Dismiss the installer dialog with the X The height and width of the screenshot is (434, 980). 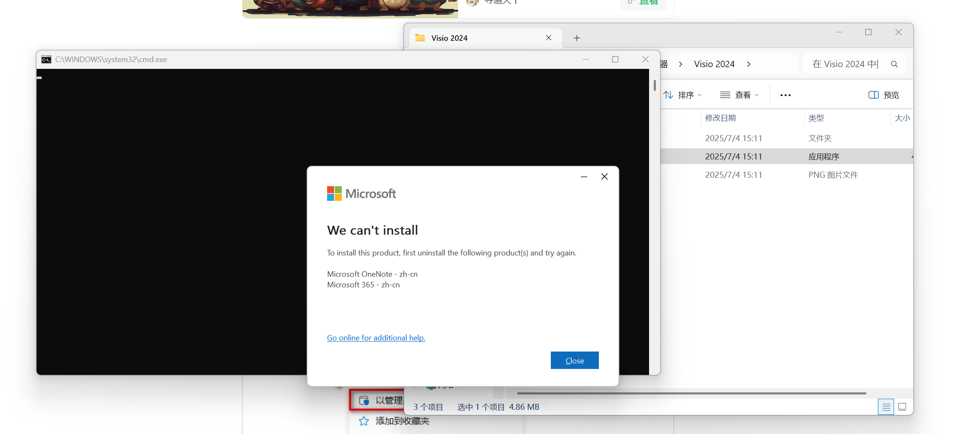point(604,176)
